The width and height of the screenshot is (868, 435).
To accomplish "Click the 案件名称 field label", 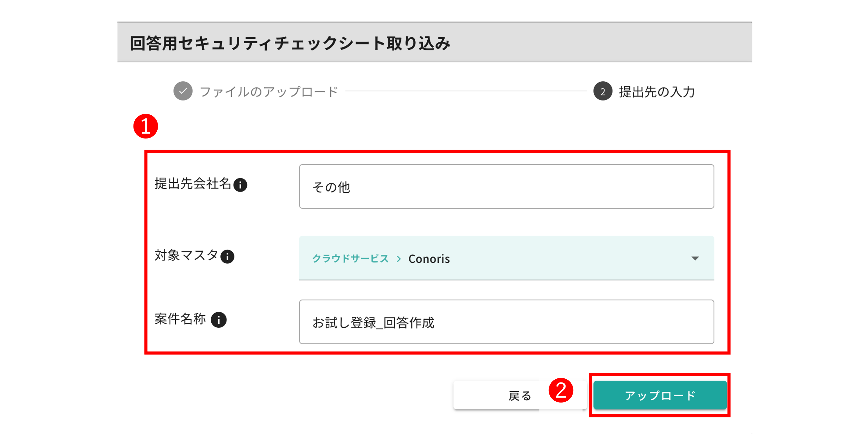I will click(x=180, y=319).
